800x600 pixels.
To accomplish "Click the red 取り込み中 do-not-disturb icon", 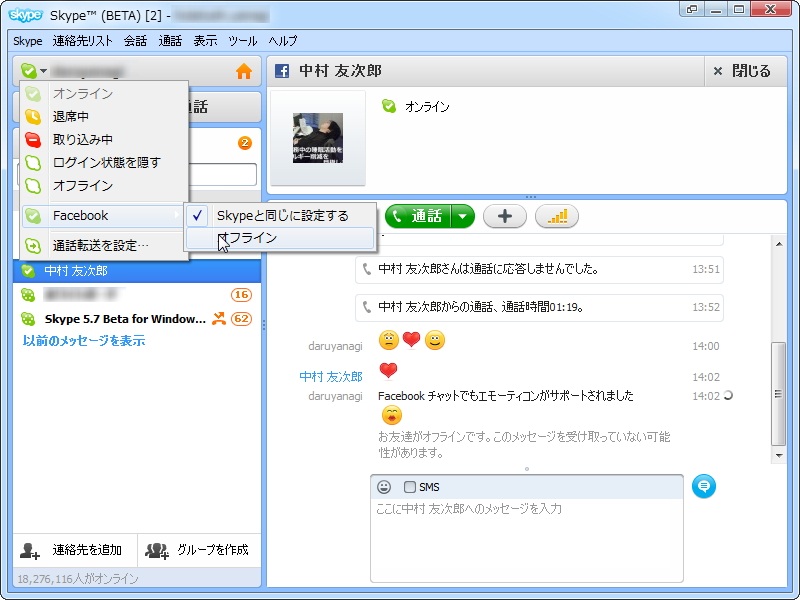I will pyautogui.click(x=33, y=140).
